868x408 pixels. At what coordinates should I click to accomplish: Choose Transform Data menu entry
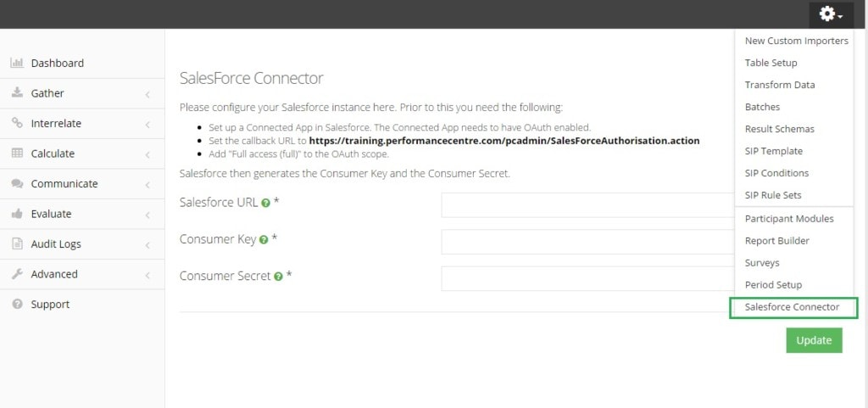[780, 85]
